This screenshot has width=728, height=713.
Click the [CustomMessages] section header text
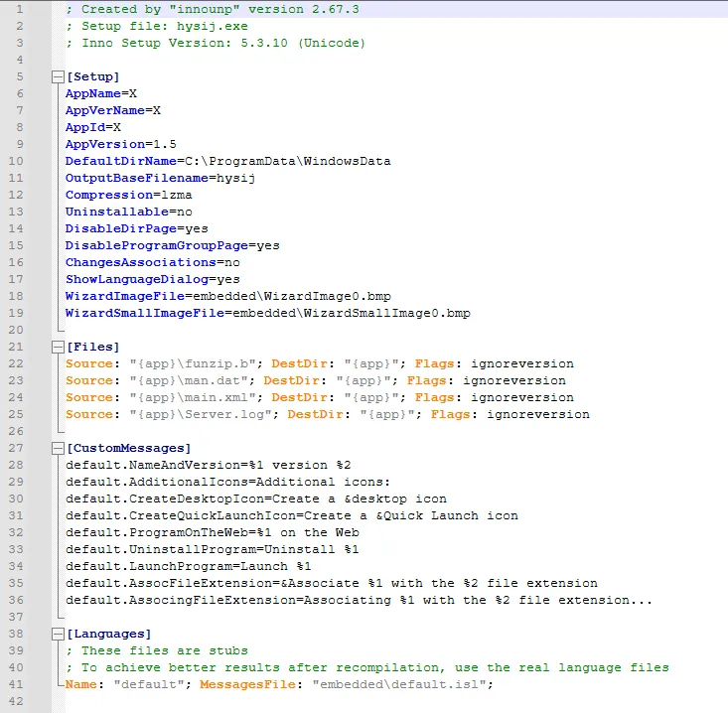(128, 449)
